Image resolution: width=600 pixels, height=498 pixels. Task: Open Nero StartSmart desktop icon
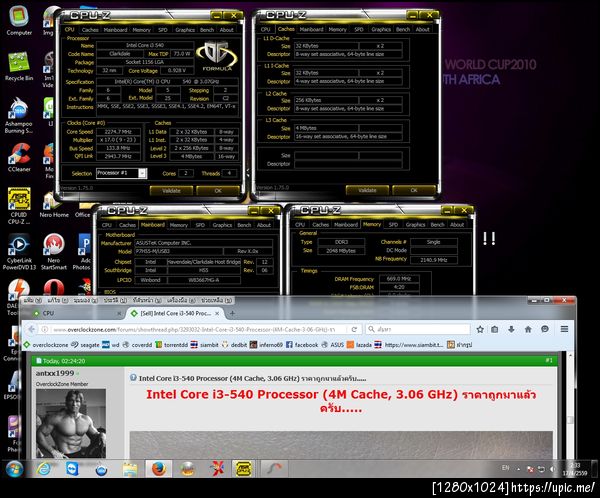click(x=54, y=252)
